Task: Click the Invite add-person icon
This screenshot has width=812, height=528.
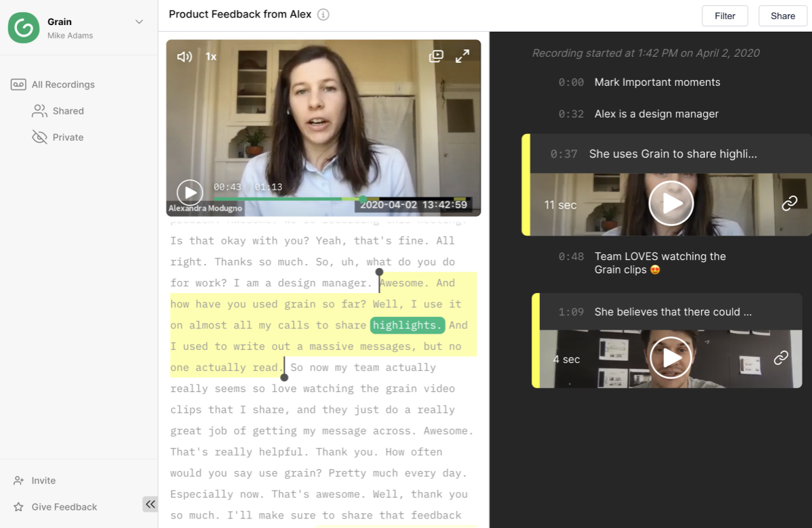Action: tap(18, 481)
